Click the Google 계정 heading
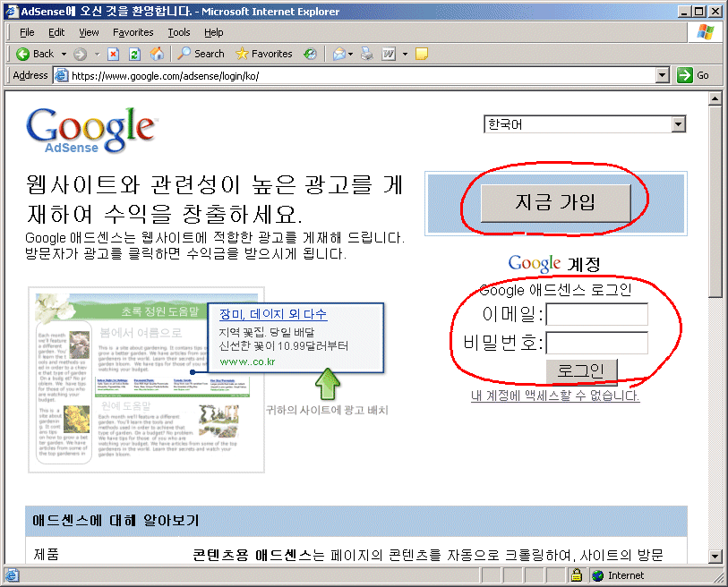Image resolution: width=728 pixels, height=587 pixels. (x=554, y=264)
